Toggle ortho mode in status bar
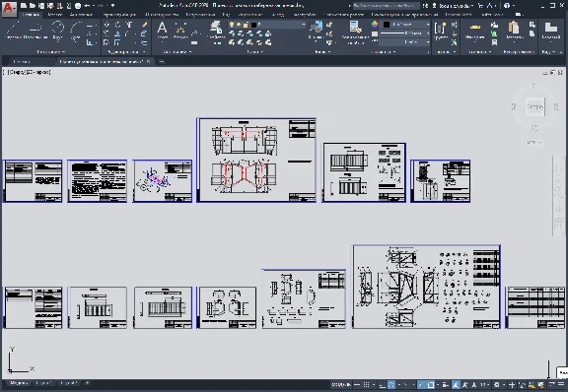Image resolution: width=568 pixels, height=392 pixels. (x=383, y=384)
